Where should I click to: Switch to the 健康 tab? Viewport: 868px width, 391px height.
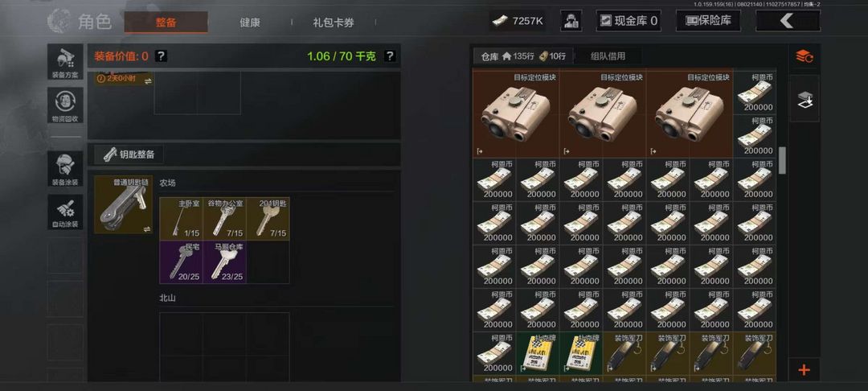click(250, 23)
